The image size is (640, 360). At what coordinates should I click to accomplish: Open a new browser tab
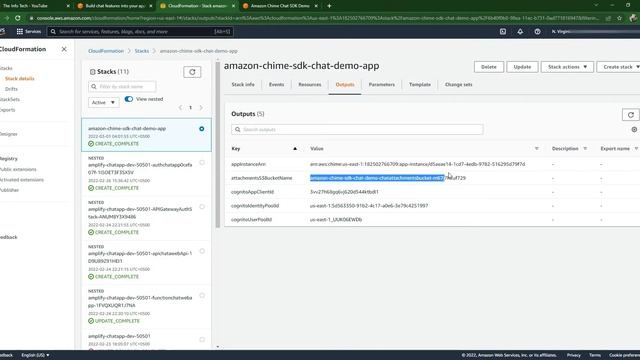pyautogui.click(x=329, y=6)
